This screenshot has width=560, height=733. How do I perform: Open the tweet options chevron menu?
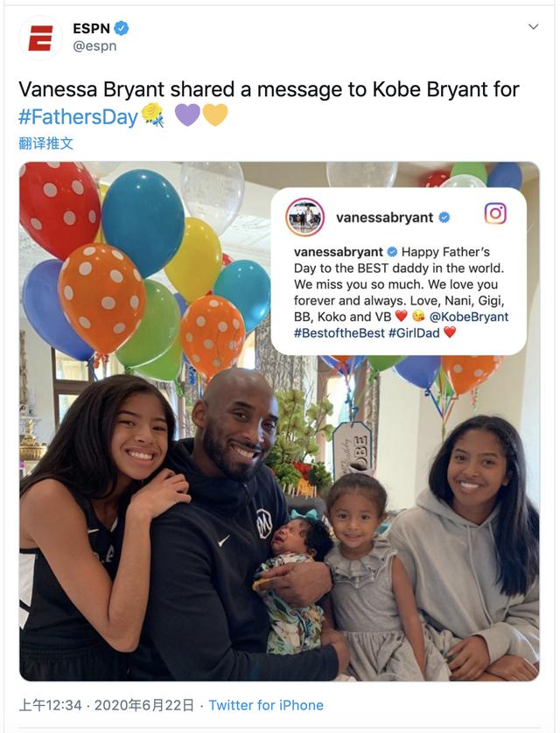(x=534, y=27)
